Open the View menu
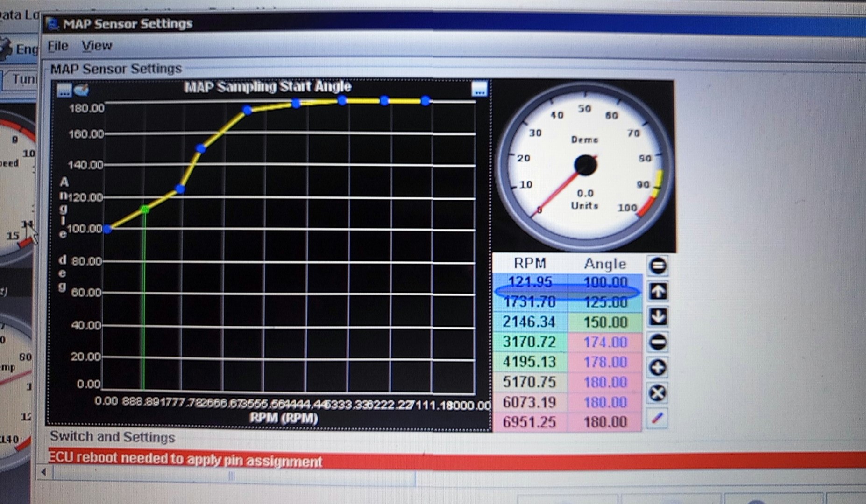Viewport: 866px width, 504px height. click(x=97, y=46)
